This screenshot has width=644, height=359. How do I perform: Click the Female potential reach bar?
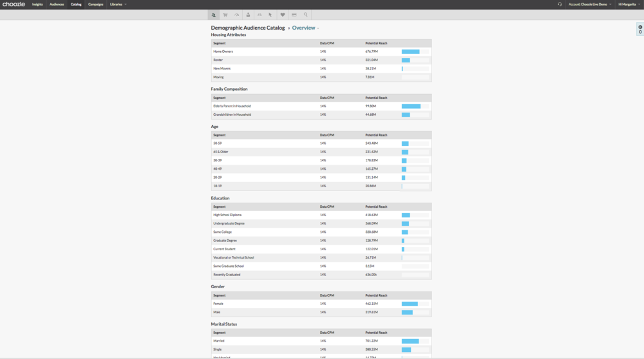coord(415,304)
